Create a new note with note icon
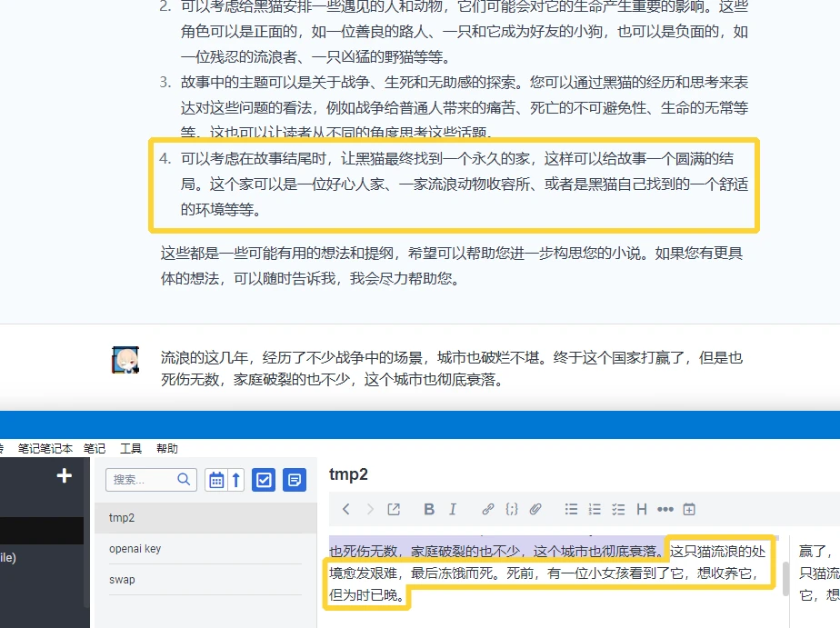Viewport: 840px width, 628px height. 295,480
